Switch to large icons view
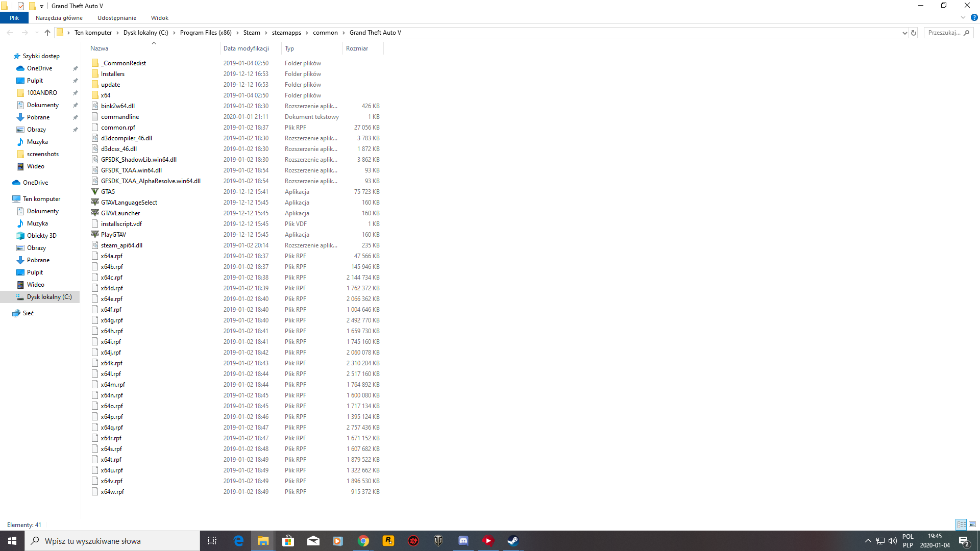Screen dimensions: 980x551 pyautogui.click(x=972, y=524)
